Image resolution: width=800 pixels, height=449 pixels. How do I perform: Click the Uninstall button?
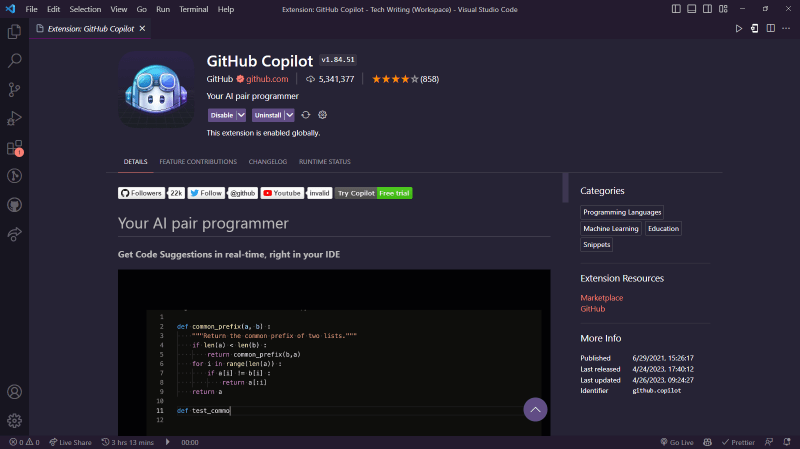coord(268,115)
